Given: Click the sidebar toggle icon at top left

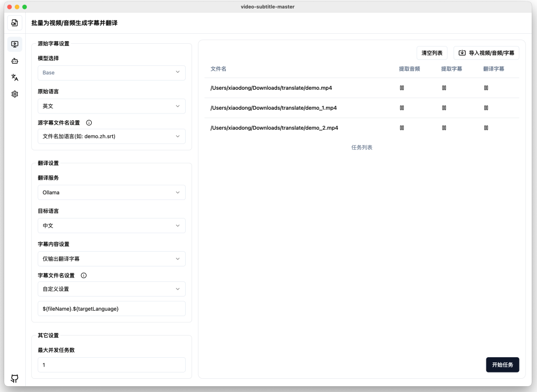Looking at the screenshot, I should (15, 23).
